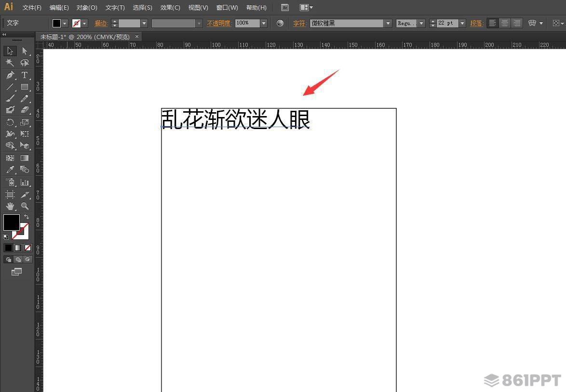Click the 描边 stroke panel link
This screenshot has height=392, width=566.
[x=101, y=24]
